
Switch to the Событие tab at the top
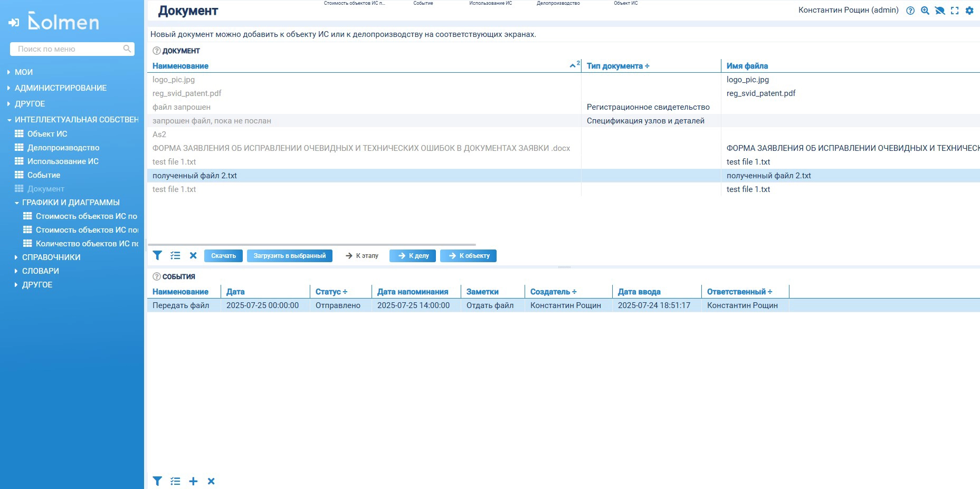tap(423, 3)
